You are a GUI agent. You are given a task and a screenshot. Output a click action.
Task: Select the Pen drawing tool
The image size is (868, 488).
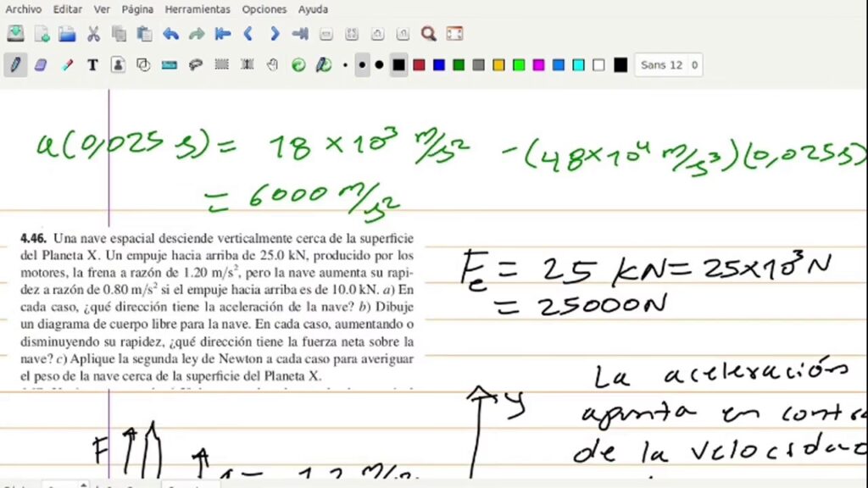click(15, 64)
